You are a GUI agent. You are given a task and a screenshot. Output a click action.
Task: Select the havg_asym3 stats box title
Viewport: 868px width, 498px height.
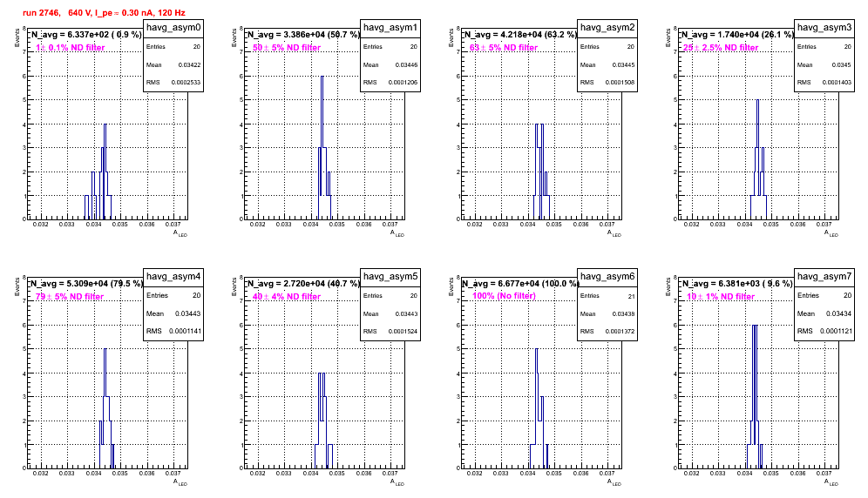click(x=824, y=28)
